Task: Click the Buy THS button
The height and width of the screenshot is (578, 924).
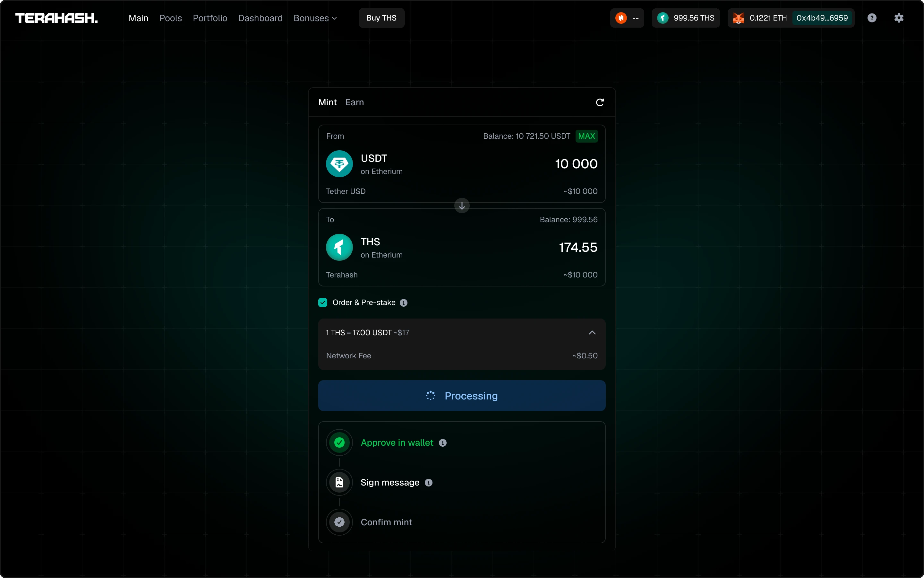Action: tap(381, 18)
